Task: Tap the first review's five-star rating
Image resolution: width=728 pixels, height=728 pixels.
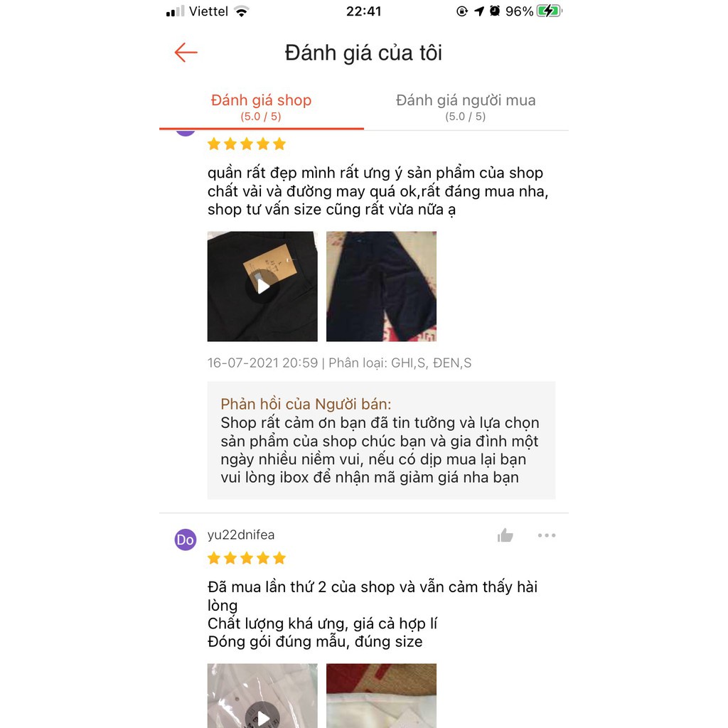Action: click(x=247, y=144)
